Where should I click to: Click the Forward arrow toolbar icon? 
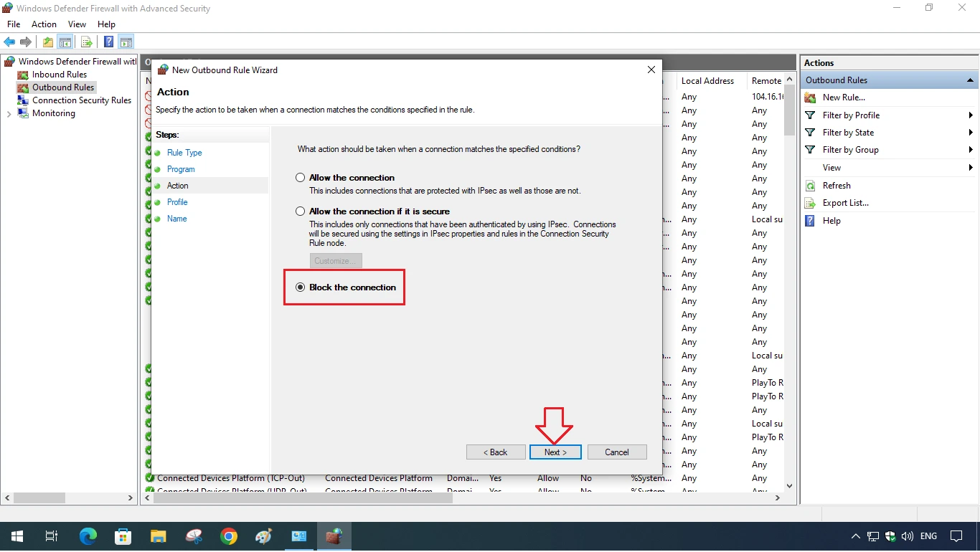click(x=26, y=42)
